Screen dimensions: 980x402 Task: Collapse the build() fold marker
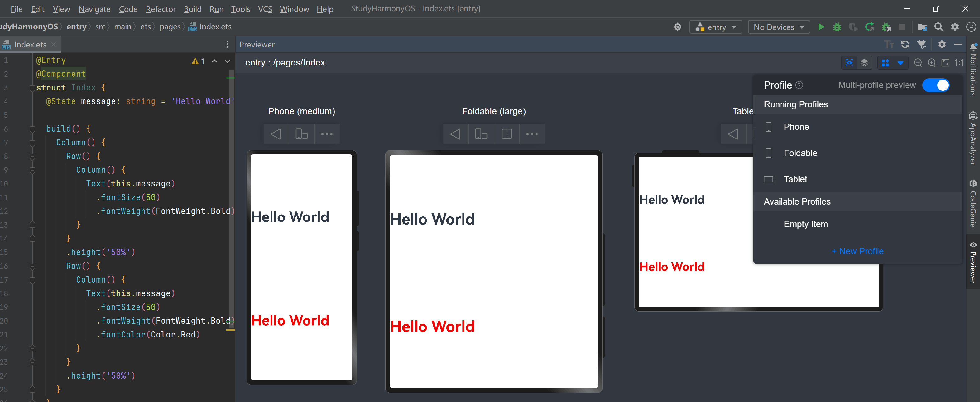[32, 129]
